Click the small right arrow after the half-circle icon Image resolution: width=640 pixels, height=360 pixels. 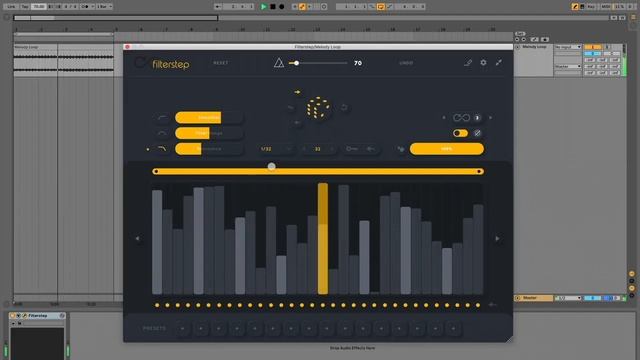click(491, 118)
